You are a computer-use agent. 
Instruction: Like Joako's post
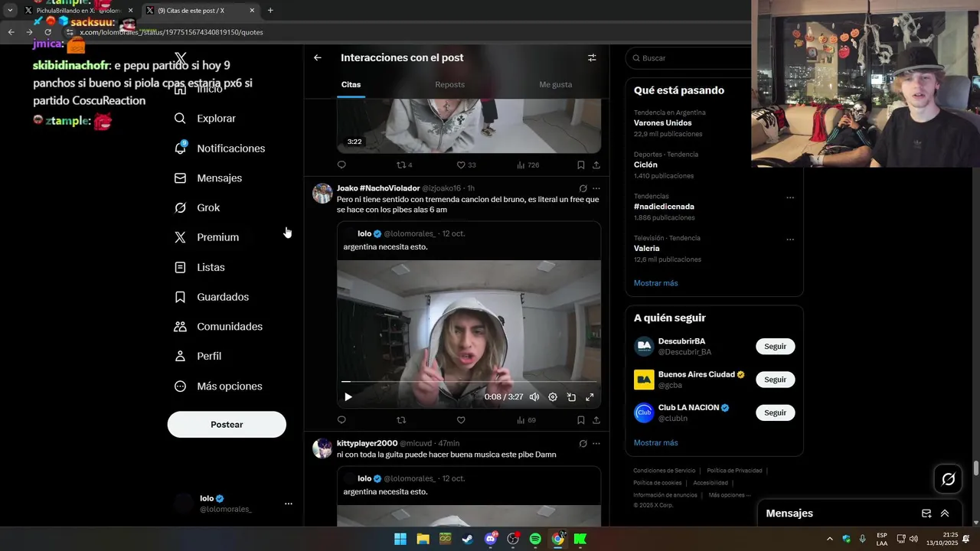(x=461, y=420)
